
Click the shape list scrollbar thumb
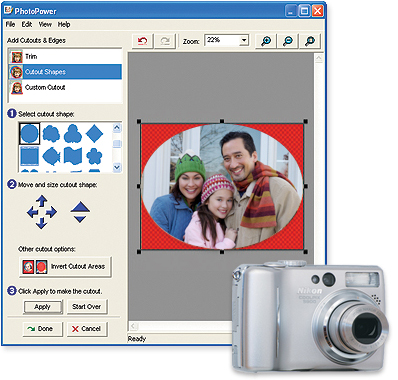[117, 144]
